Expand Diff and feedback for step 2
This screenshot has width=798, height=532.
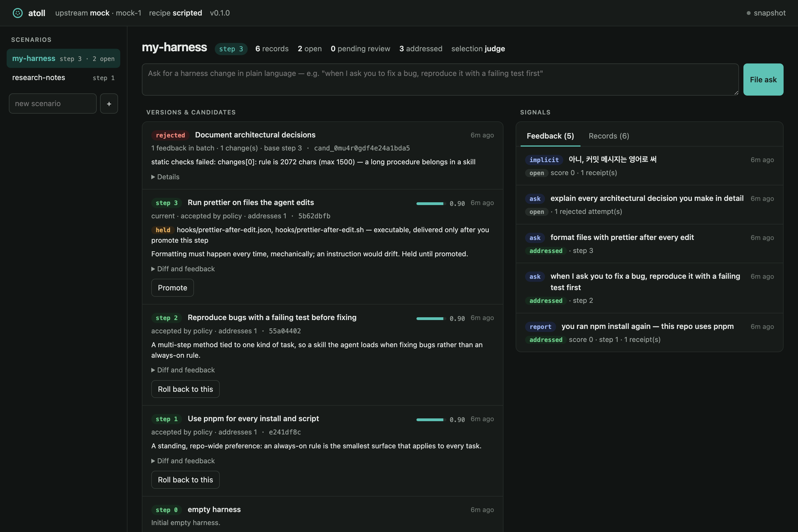[x=183, y=370]
